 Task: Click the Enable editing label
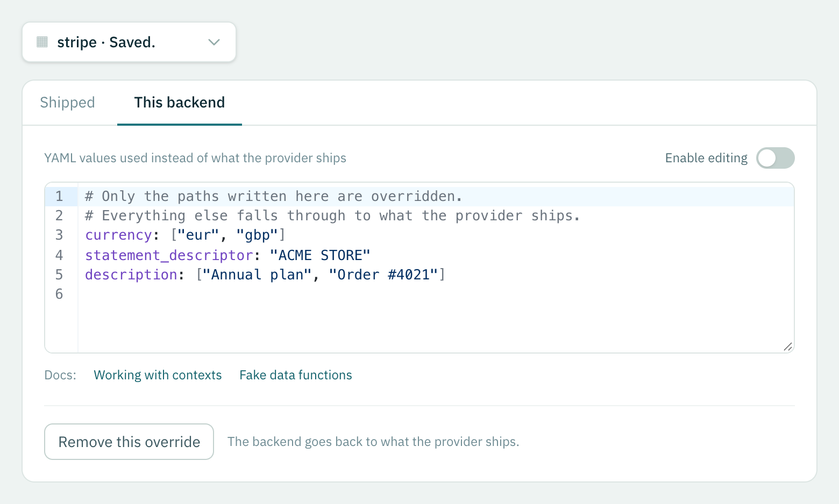point(706,158)
